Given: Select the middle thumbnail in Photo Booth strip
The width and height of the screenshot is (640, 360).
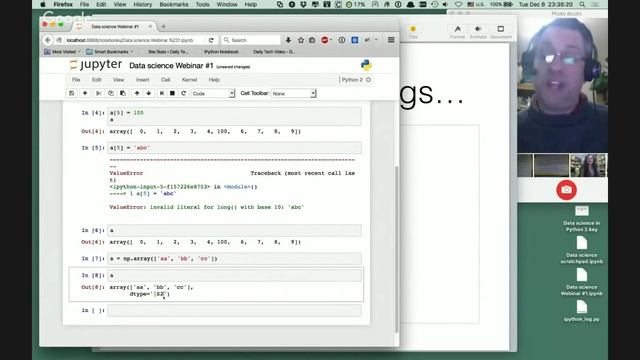Looking at the screenshot, I should (x=551, y=165).
